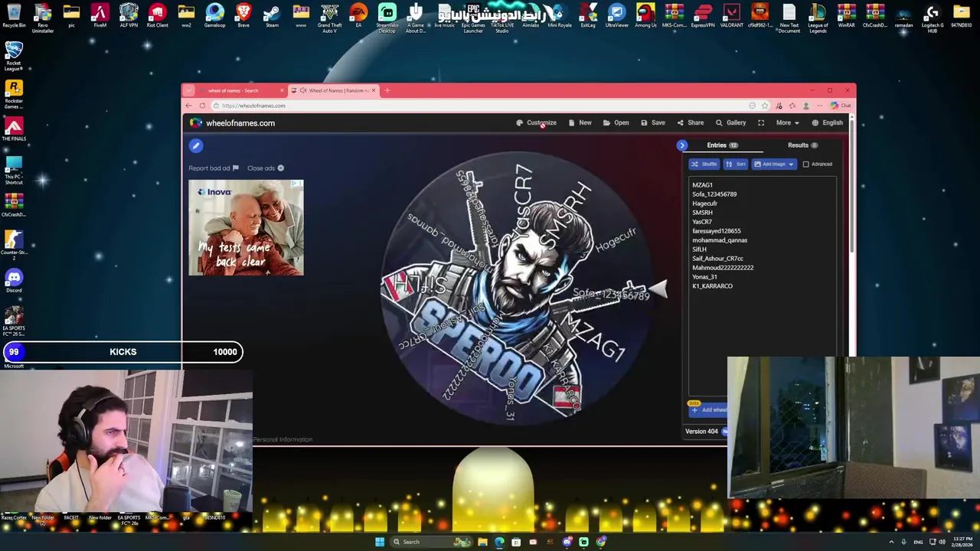This screenshot has width=980, height=551.
Task: Select the Discord desktop icon
Action: [x=14, y=280]
